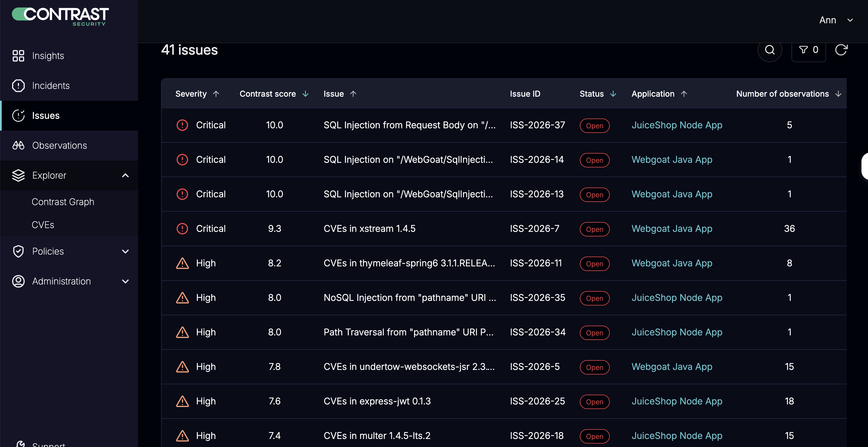Click the Explorer layers icon
The height and width of the screenshot is (447, 868).
18,175
